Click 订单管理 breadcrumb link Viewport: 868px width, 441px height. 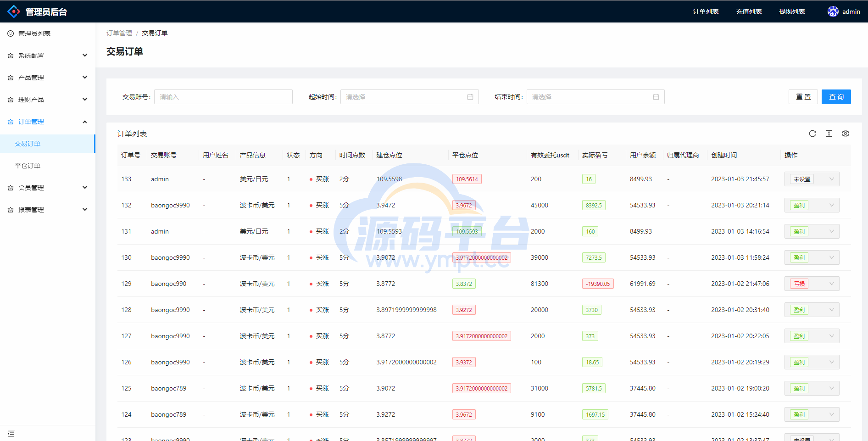pyautogui.click(x=119, y=33)
